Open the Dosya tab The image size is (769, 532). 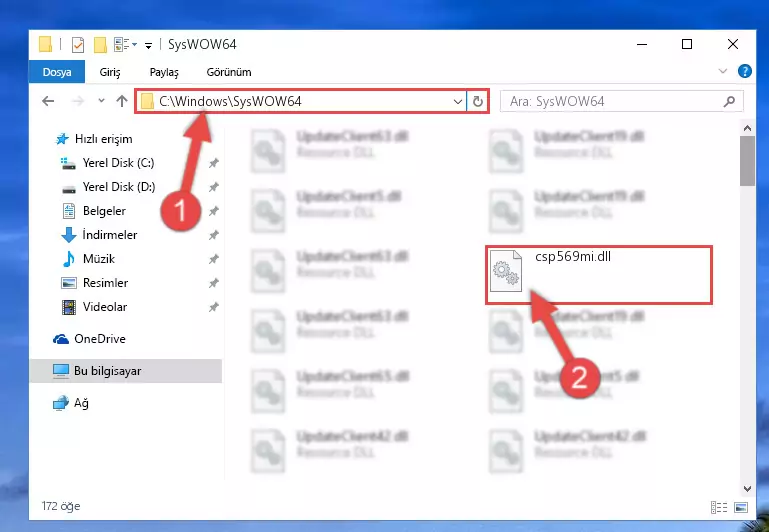pos(57,72)
